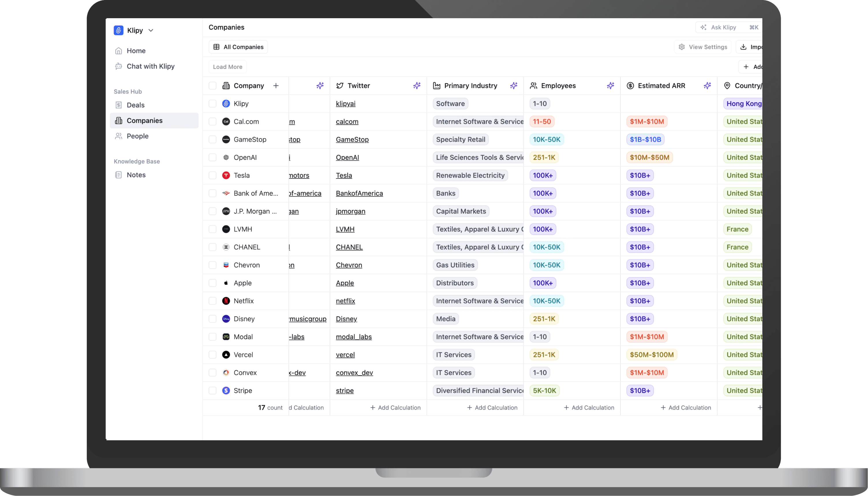
Task: Switch to the All Companies view tab
Action: tap(238, 47)
